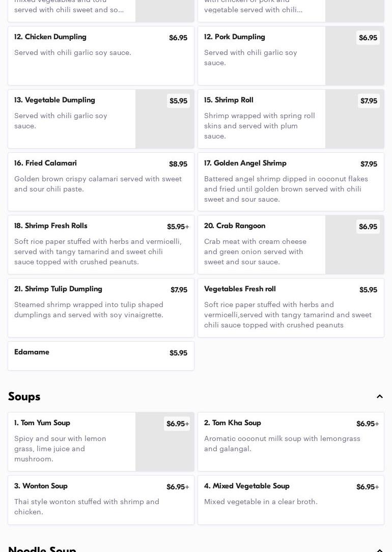The width and height of the screenshot is (392, 552).
Task: Click the Vegetable Dumpling $5.95 price badge
Action: [x=178, y=101]
